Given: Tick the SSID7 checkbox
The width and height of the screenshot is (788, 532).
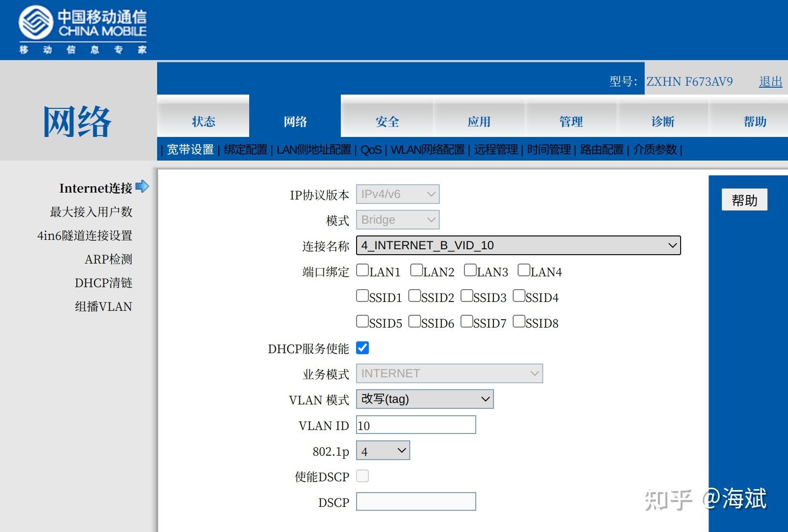Looking at the screenshot, I should coord(467,321).
